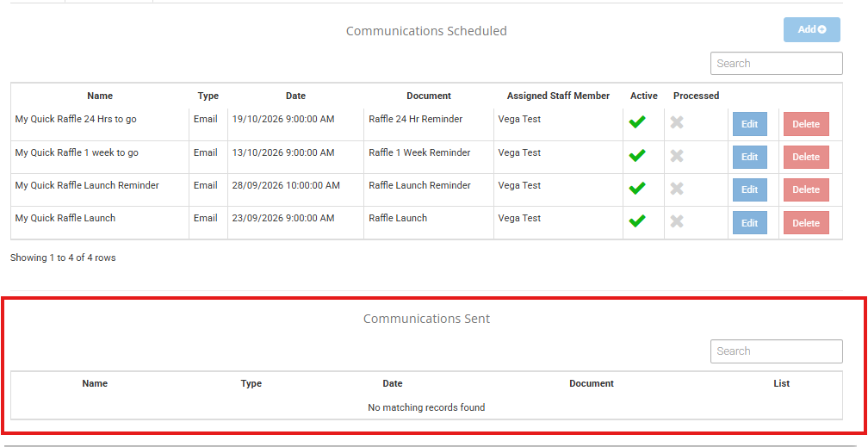Focus the Communications Scheduled search box

click(776, 63)
